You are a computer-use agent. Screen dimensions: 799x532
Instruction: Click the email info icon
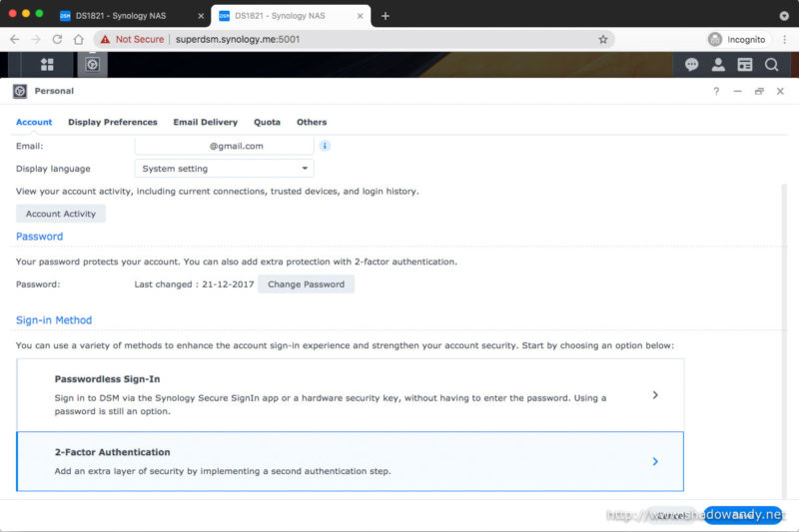(x=325, y=146)
